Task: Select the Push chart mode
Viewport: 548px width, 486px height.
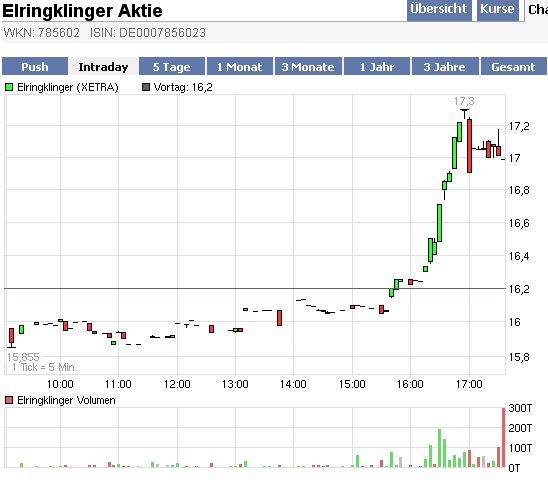Action: [35, 67]
